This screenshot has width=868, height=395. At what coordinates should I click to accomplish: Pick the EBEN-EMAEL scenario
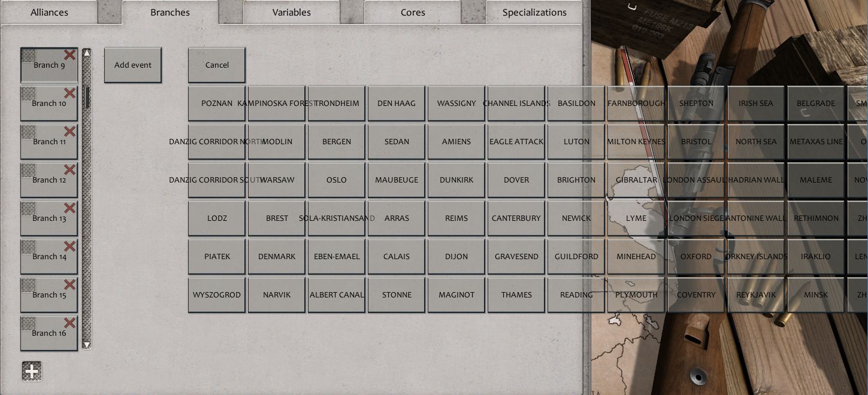click(337, 256)
